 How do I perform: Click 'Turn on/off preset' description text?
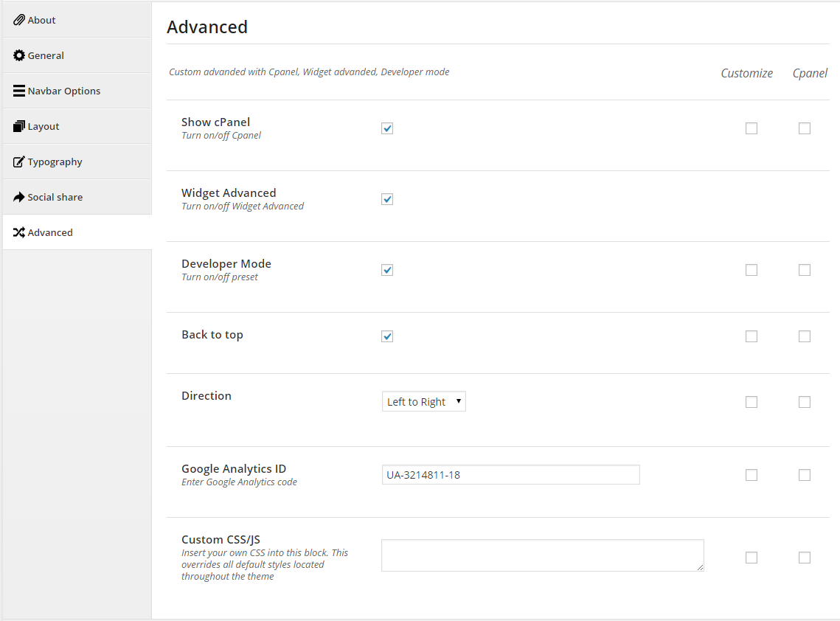pos(219,277)
